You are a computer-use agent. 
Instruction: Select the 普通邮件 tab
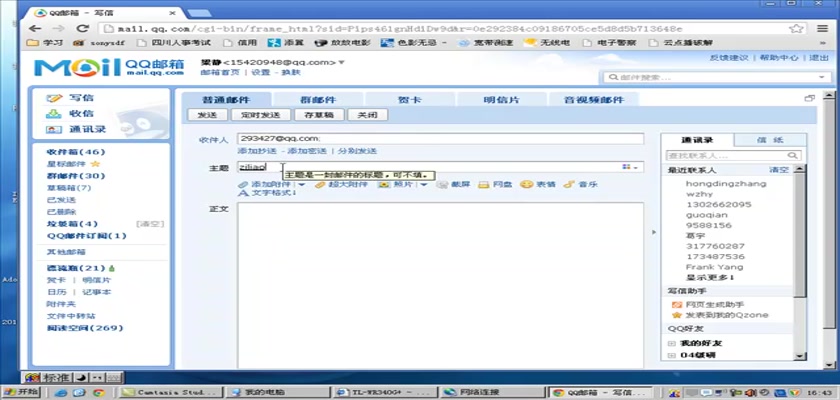tap(226, 100)
